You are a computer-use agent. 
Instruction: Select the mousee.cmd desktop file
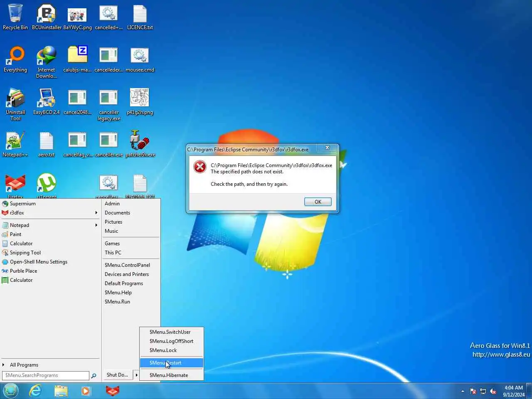(140, 59)
